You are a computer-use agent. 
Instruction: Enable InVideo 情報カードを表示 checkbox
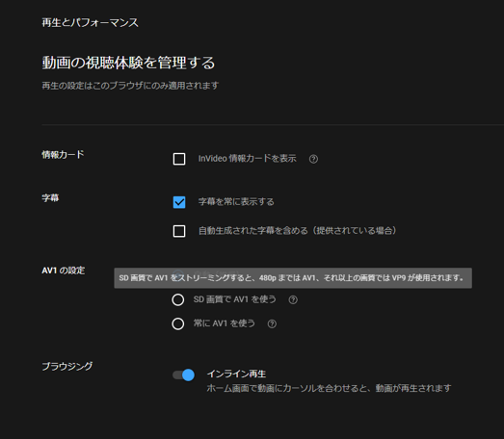click(179, 159)
